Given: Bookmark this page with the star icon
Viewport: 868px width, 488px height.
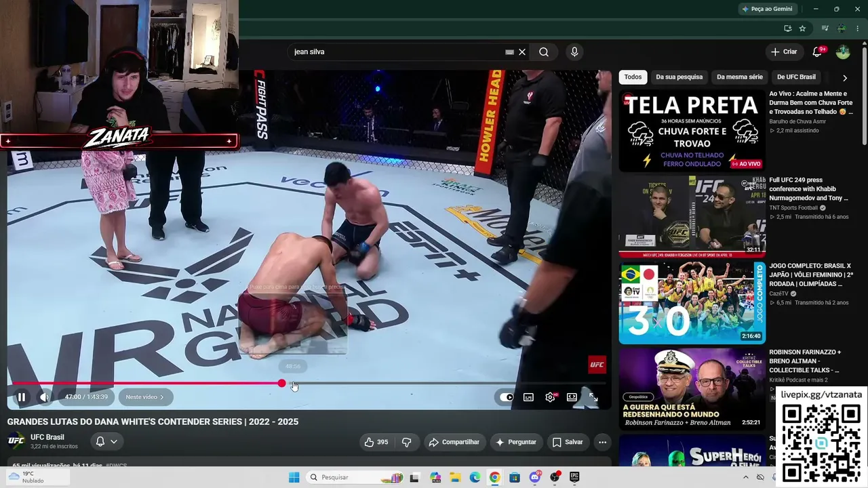Looking at the screenshot, I should coord(802,28).
